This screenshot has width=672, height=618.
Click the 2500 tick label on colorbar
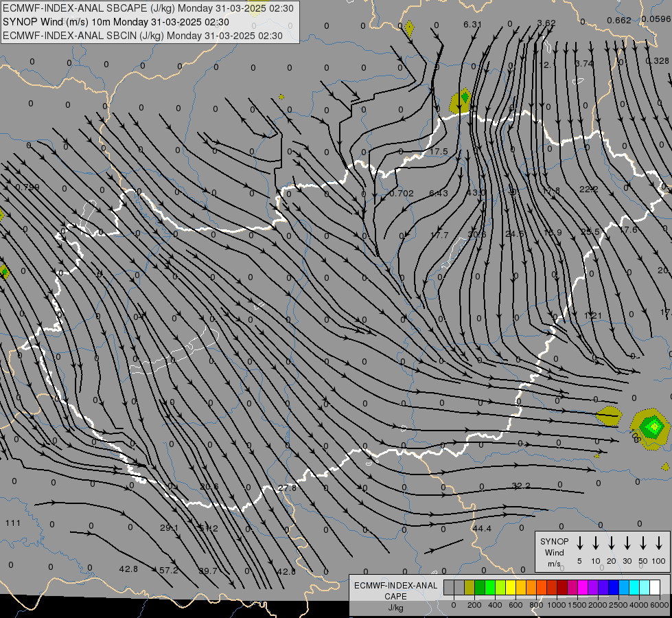click(x=618, y=605)
